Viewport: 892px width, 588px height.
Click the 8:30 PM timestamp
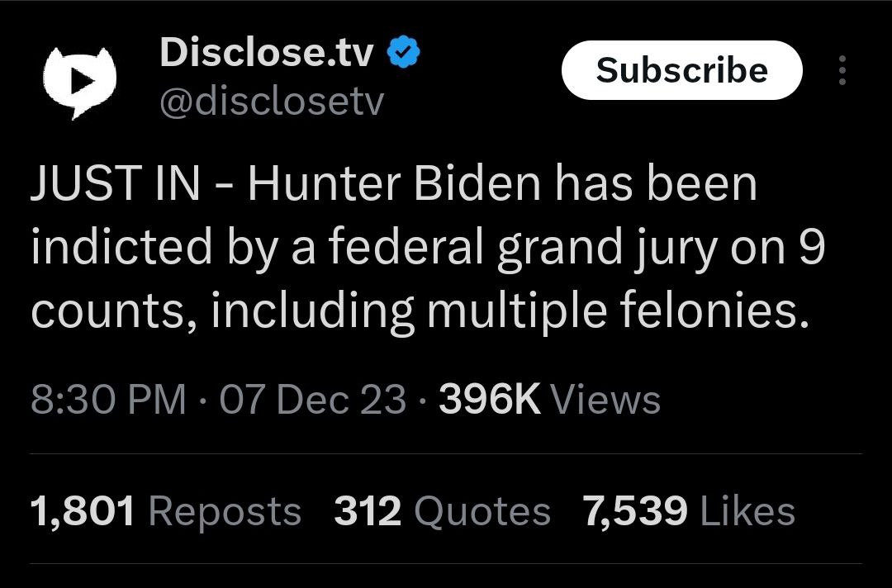(x=108, y=400)
